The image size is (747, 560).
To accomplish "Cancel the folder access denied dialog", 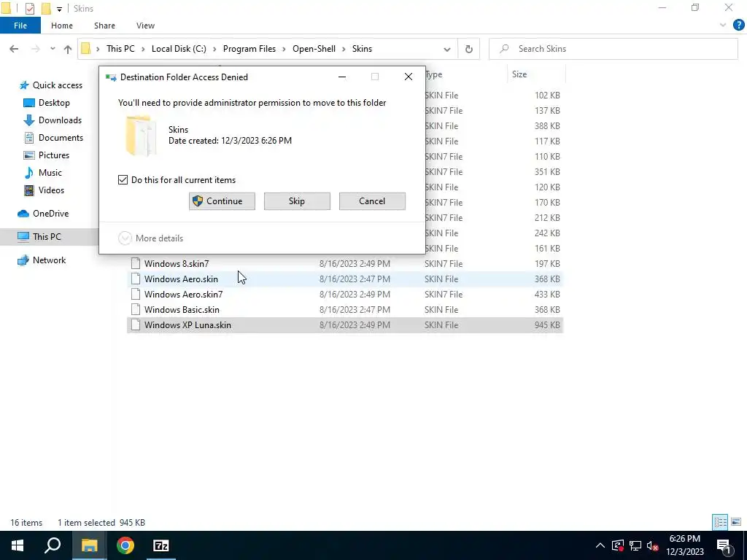I will pos(372,201).
